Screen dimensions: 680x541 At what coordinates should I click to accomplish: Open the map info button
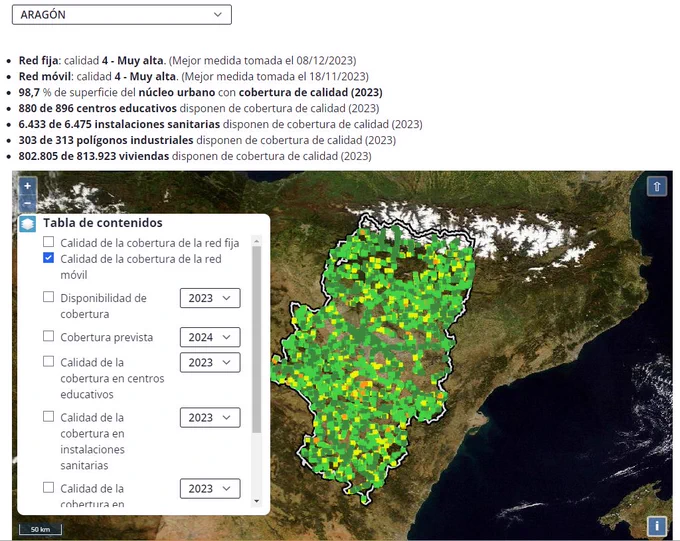click(657, 526)
